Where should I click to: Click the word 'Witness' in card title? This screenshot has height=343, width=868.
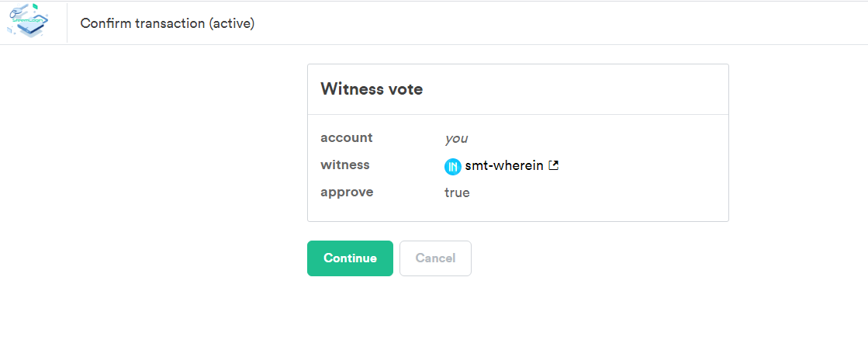[x=352, y=88]
